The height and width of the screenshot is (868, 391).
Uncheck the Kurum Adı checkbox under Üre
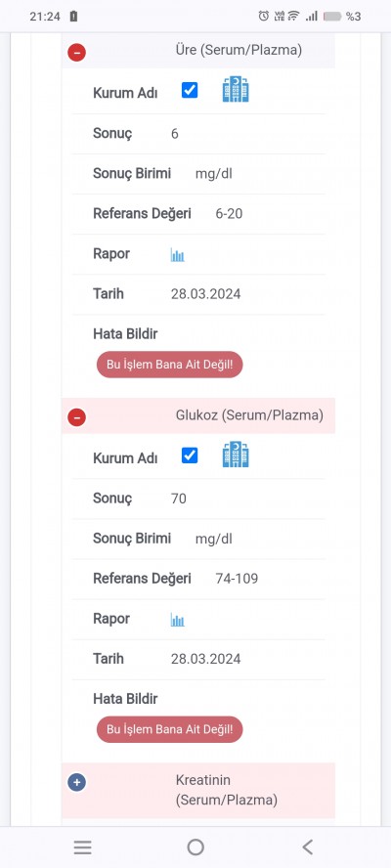[x=190, y=90]
